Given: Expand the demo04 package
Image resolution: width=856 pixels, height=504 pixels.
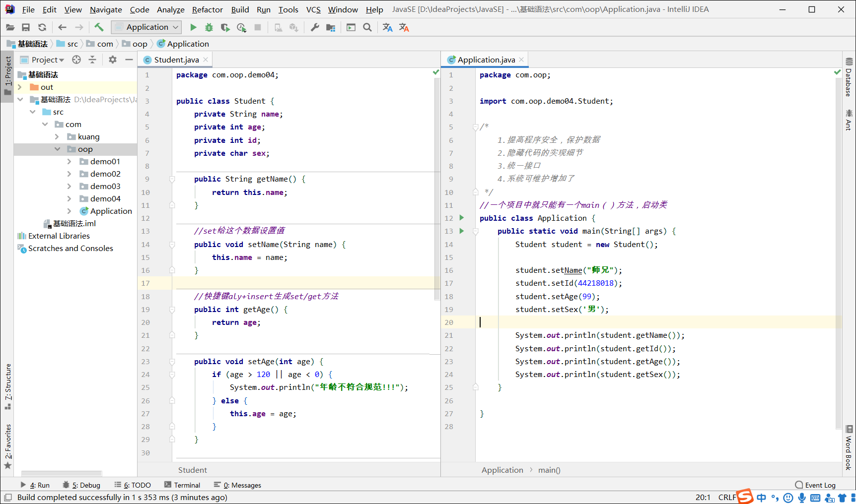Looking at the screenshot, I should (70, 198).
